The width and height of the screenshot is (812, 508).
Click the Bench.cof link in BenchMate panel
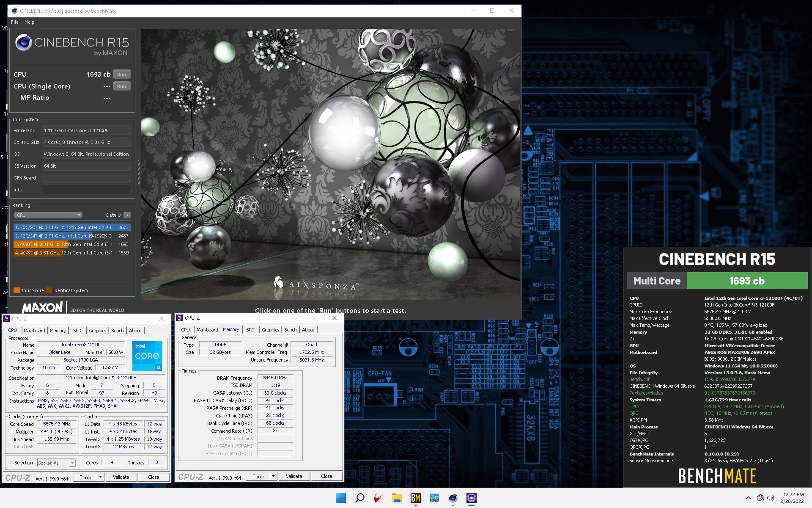click(x=639, y=379)
